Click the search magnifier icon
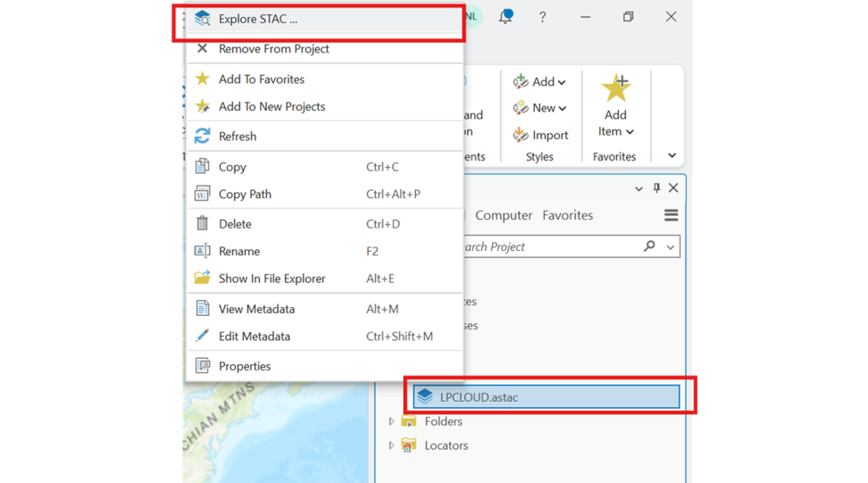The image size is (868, 483). coord(649,246)
